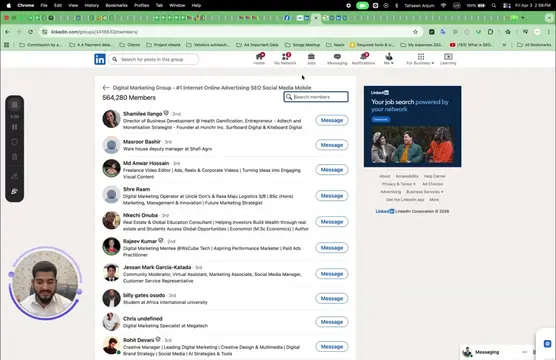Open Messaging overlay options ellipsis
The image size is (556, 360).
click(525, 352)
